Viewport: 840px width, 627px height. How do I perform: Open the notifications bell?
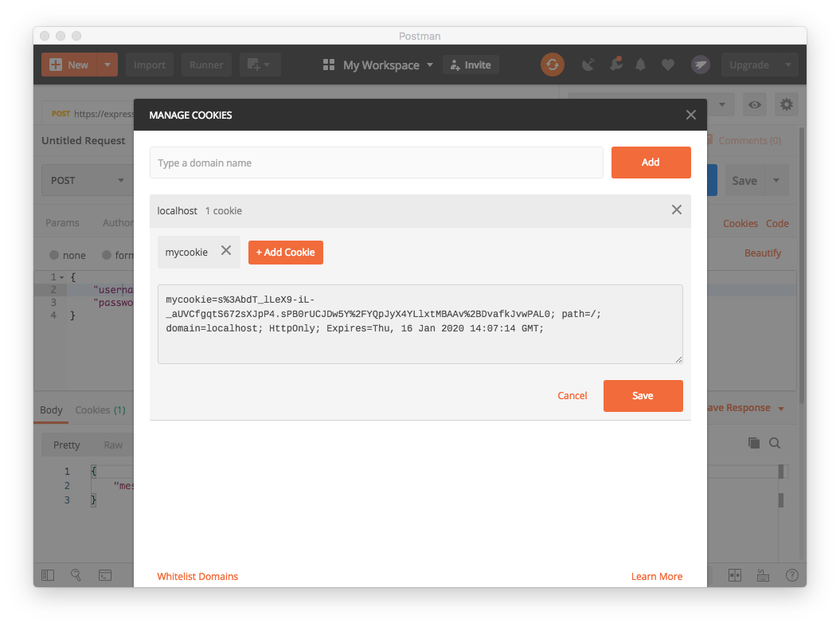(x=640, y=65)
